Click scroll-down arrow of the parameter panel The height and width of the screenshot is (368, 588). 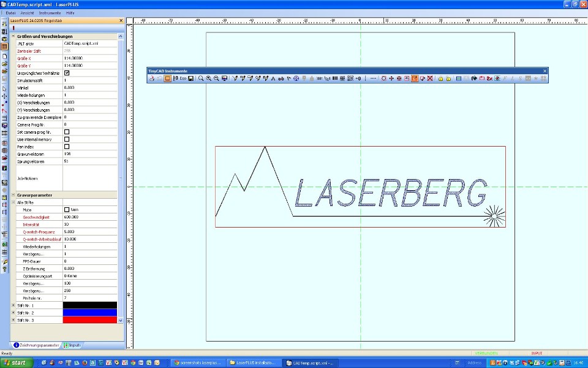pos(121,320)
